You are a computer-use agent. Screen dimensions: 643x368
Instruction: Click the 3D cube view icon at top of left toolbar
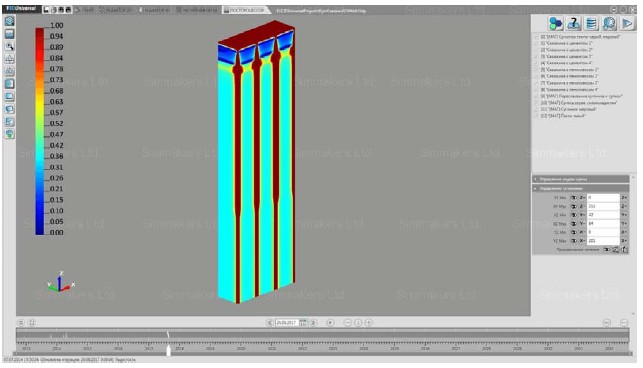click(x=9, y=21)
